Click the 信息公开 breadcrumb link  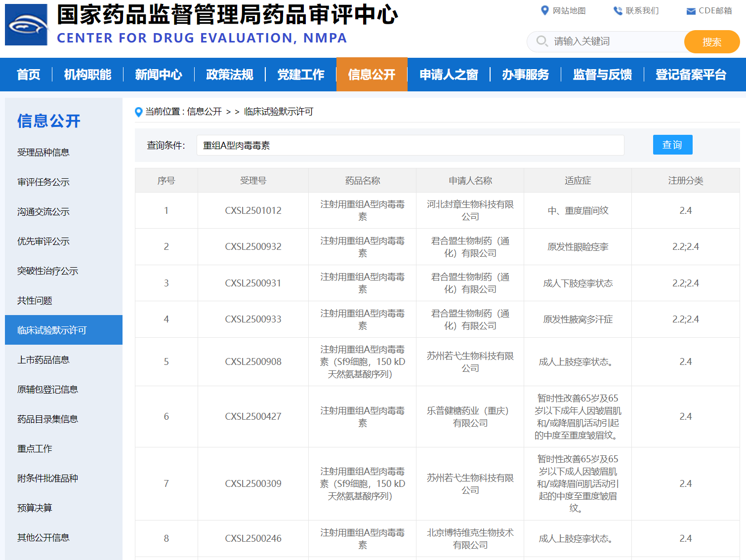[204, 112]
